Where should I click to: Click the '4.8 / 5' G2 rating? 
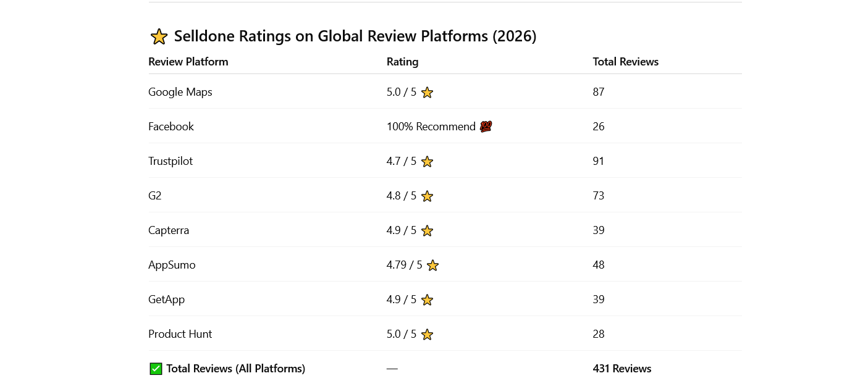click(402, 196)
